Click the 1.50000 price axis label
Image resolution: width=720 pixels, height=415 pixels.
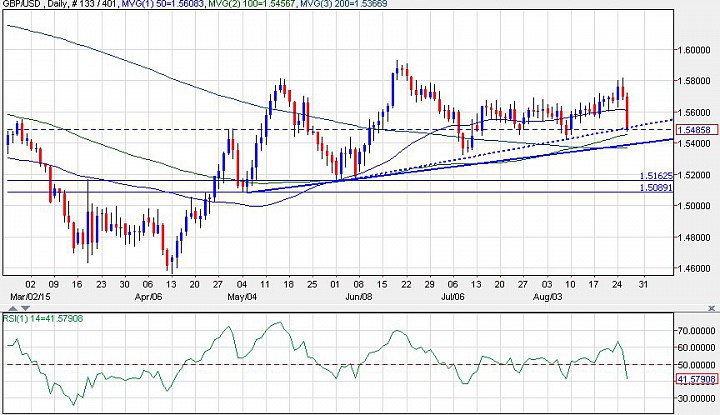pyautogui.click(x=696, y=206)
